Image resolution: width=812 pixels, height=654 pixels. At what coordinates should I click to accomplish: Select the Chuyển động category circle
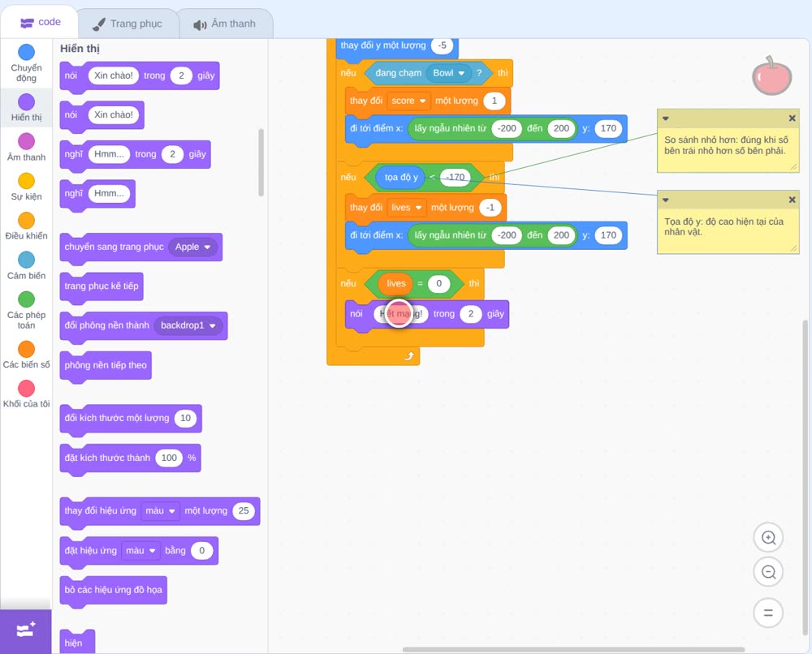[x=27, y=52]
